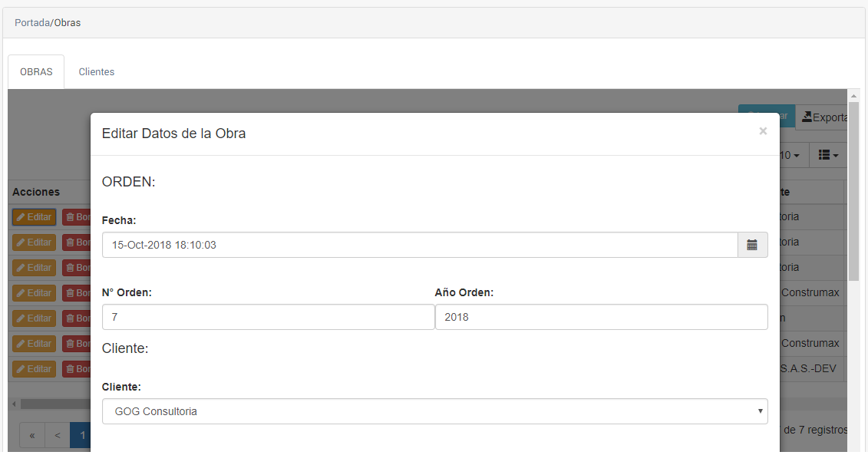Screen dimensions: 868x465
Task: Open the calendar date picker for Fecha
Action: (752, 245)
